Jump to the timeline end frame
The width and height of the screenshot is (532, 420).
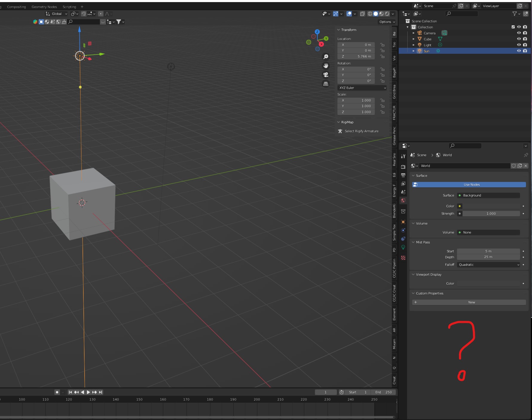pyautogui.click(x=101, y=392)
